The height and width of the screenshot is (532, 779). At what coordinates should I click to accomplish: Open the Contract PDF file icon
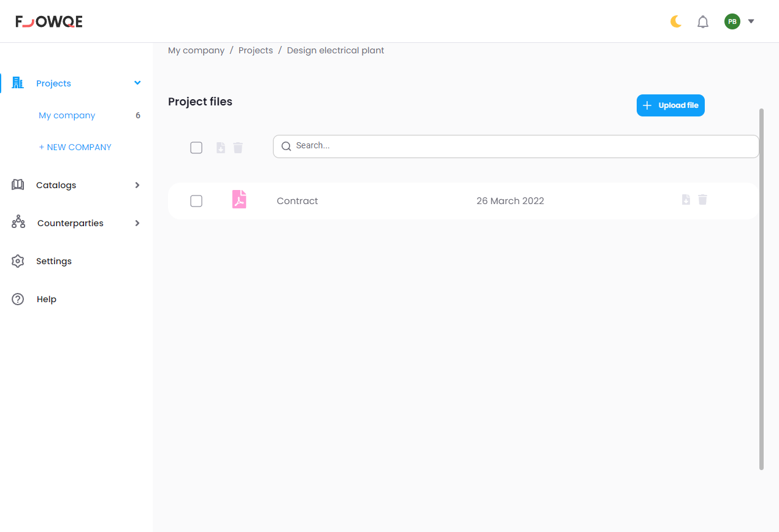[239, 200]
